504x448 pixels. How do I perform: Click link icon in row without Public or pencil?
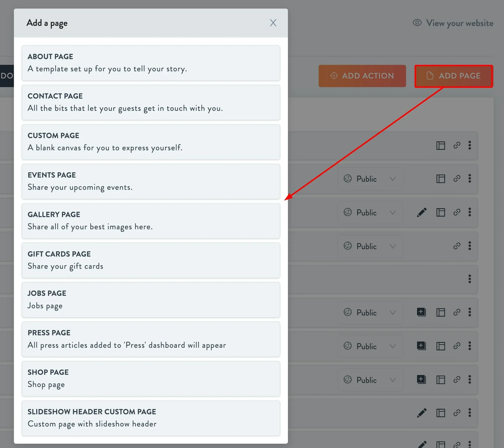pyautogui.click(x=457, y=145)
